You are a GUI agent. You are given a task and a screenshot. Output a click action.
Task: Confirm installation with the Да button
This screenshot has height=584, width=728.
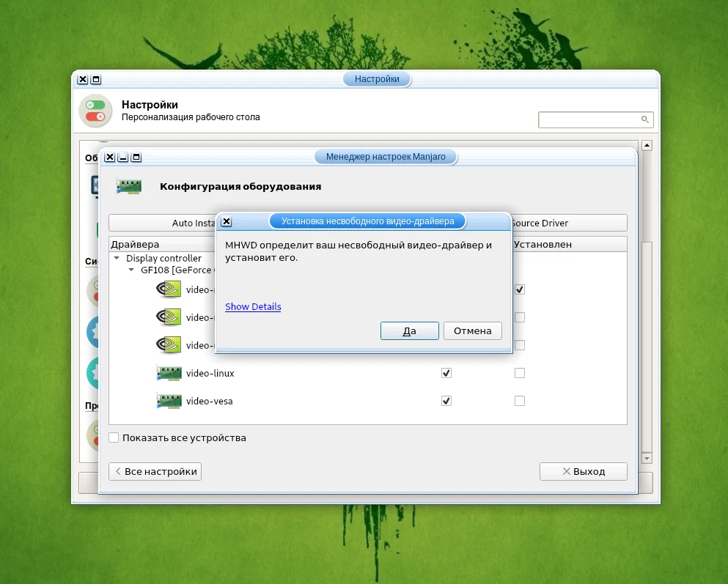tap(410, 330)
